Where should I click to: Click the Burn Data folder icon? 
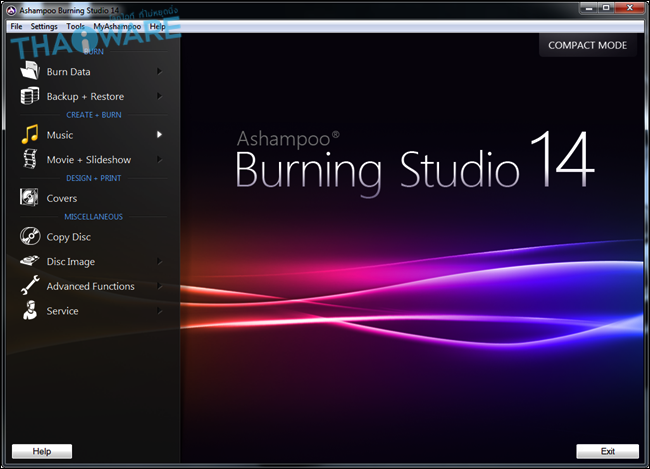pyautogui.click(x=28, y=72)
